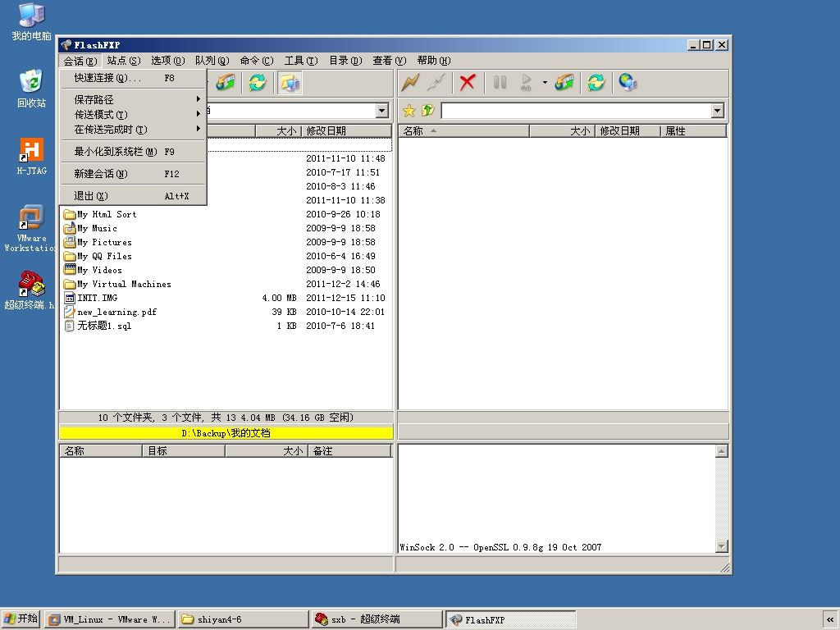Sort right pane by 大小 column
The height and width of the screenshot is (630, 840).
pos(563,130)
